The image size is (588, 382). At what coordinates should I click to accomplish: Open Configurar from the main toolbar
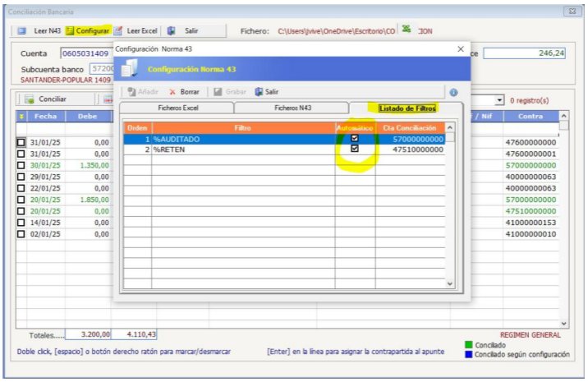tap(71, 30)
